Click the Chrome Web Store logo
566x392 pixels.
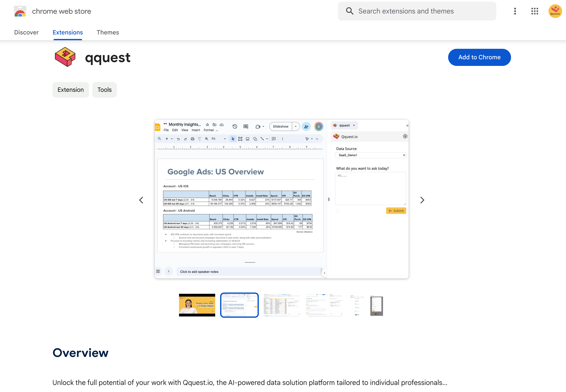pyautogui.click(x=20, y=11)
